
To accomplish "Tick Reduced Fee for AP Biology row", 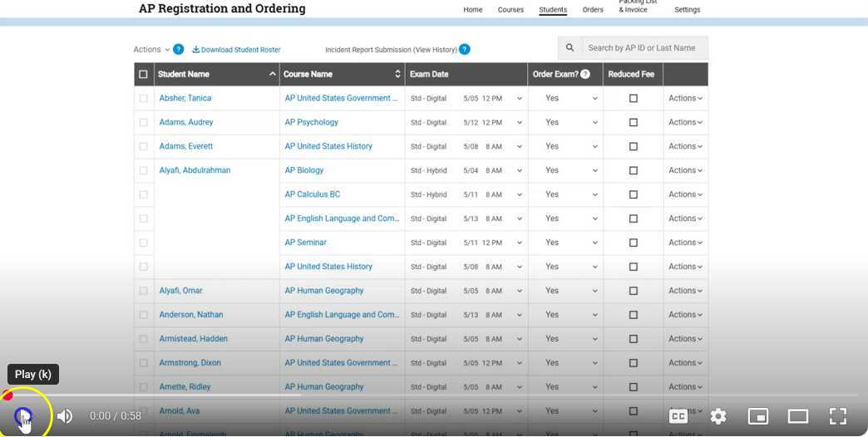I will point(634,170).
